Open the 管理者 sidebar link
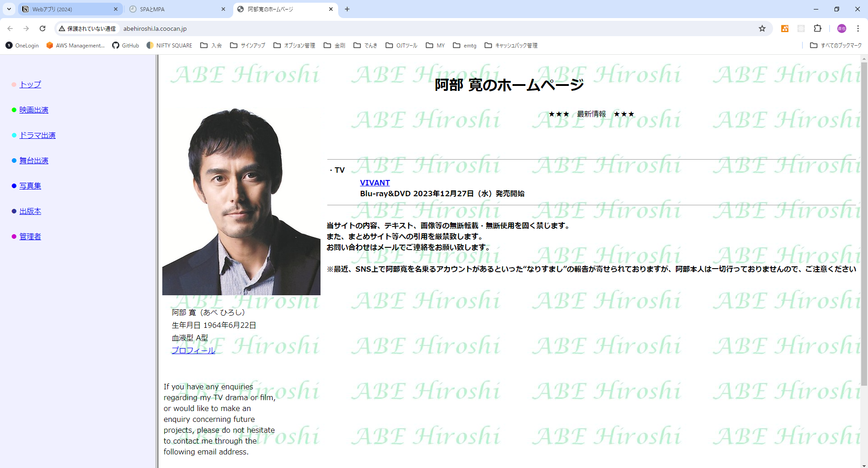Viewport: 868px width, 468px height. click(30, 236)
